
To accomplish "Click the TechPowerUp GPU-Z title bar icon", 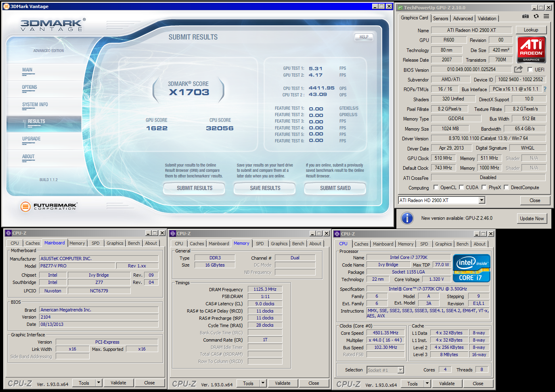I will pos(400,8).
